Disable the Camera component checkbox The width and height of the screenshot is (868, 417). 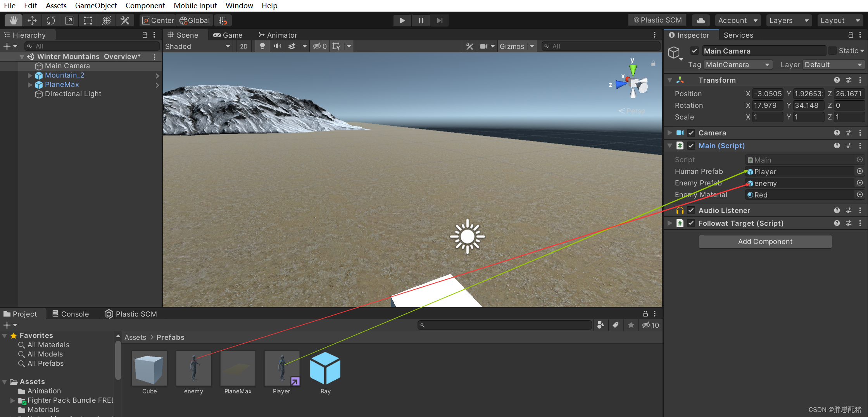(691, 133)
